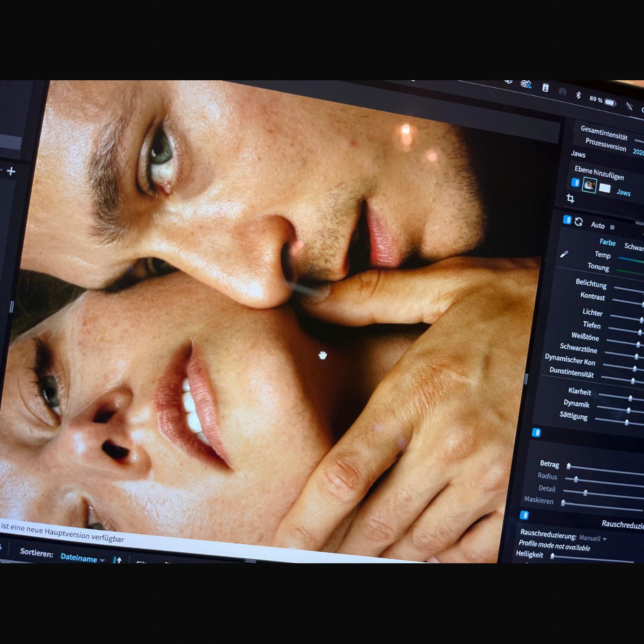Click the reset circular-arrows icon beside Auto
The image size is (644, 644).
579,222
